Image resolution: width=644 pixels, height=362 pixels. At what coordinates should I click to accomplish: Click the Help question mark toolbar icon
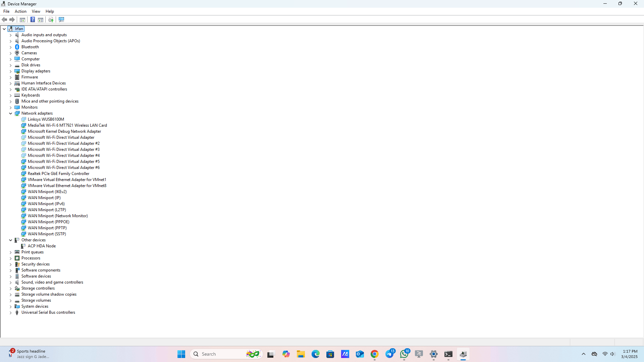(x=33, y=20)
